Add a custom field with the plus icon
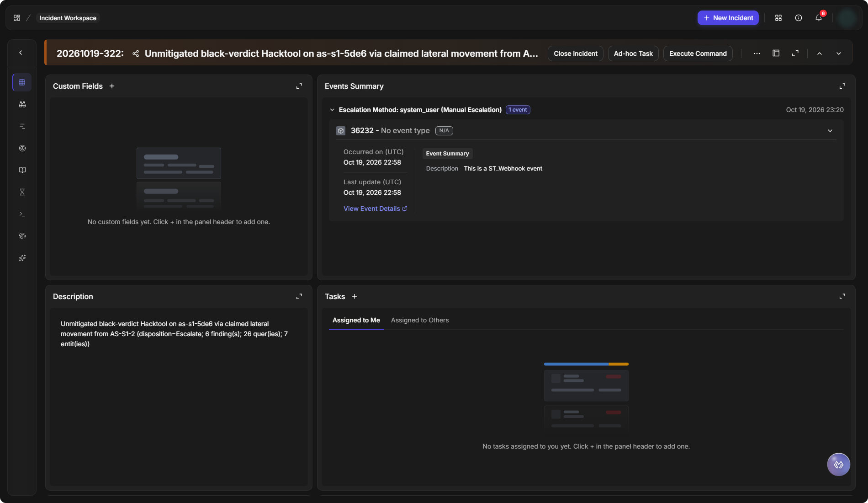The height and width of the screenshot is (503, 868). 112,86
